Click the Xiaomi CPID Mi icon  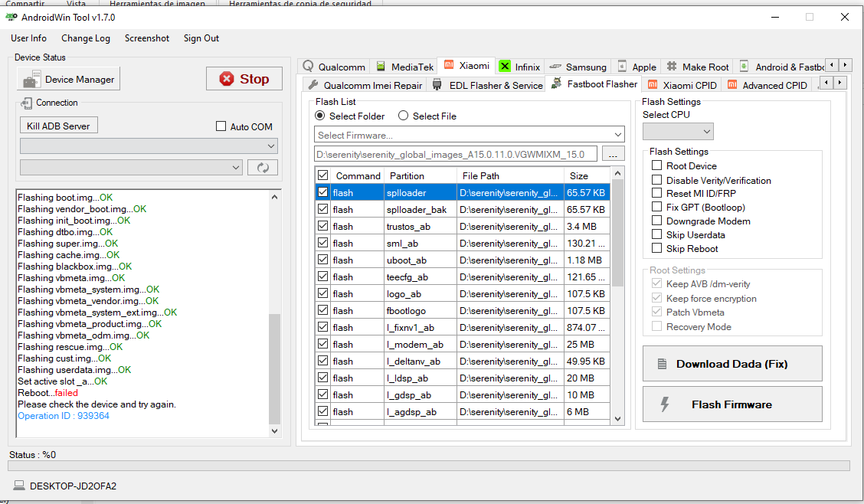(x=653, y=84)
